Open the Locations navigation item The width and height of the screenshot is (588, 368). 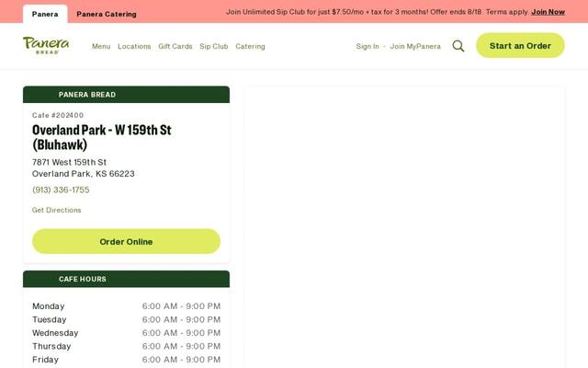point(134,46)
